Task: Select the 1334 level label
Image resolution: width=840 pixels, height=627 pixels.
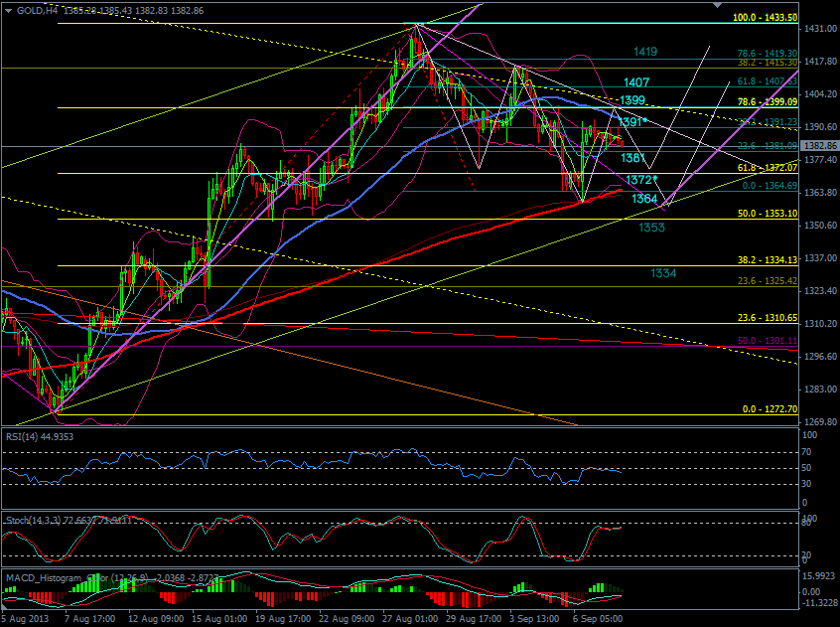Action: point(663,273)
